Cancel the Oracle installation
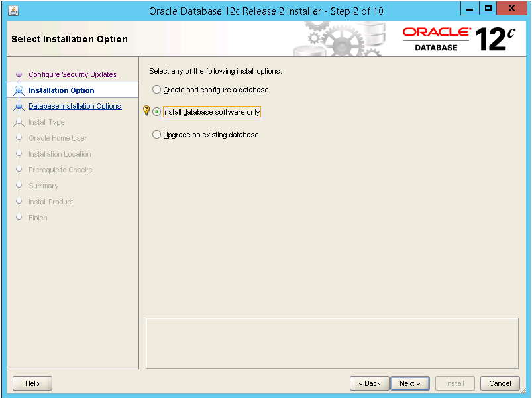The width and height of the screenshot is (532, 398). 500,383
